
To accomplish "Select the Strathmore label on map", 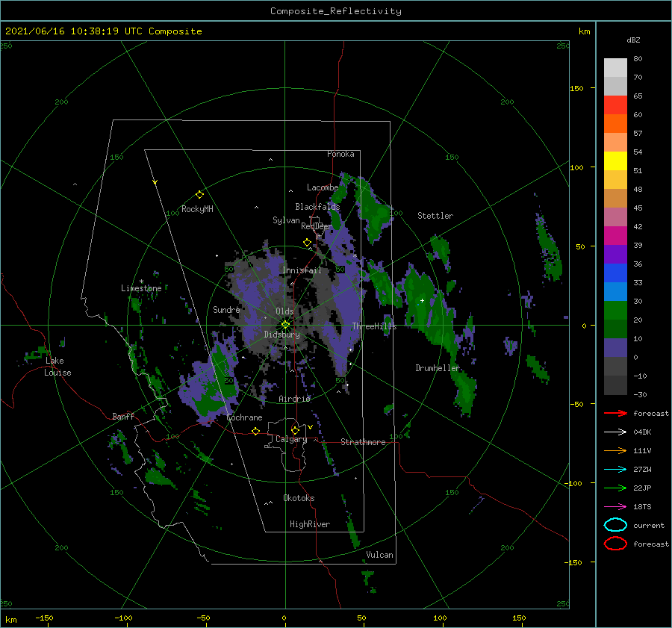I will [x=363, y=442].
